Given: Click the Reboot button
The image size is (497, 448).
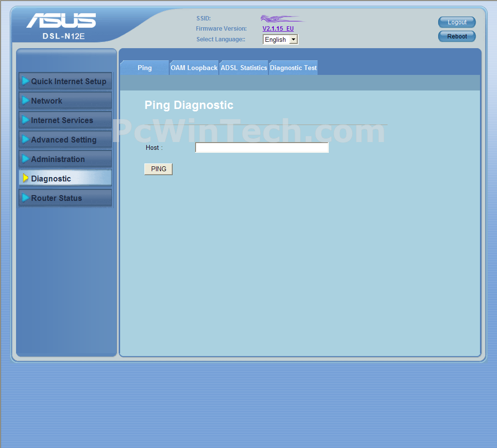Looking at the screenshot, I should click(457, 36).
